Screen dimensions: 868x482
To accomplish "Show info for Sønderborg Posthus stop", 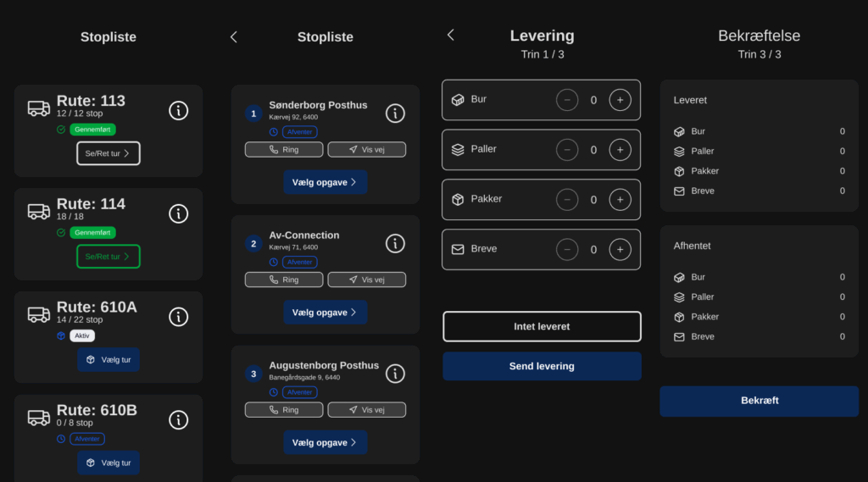I will coord(395,114).
